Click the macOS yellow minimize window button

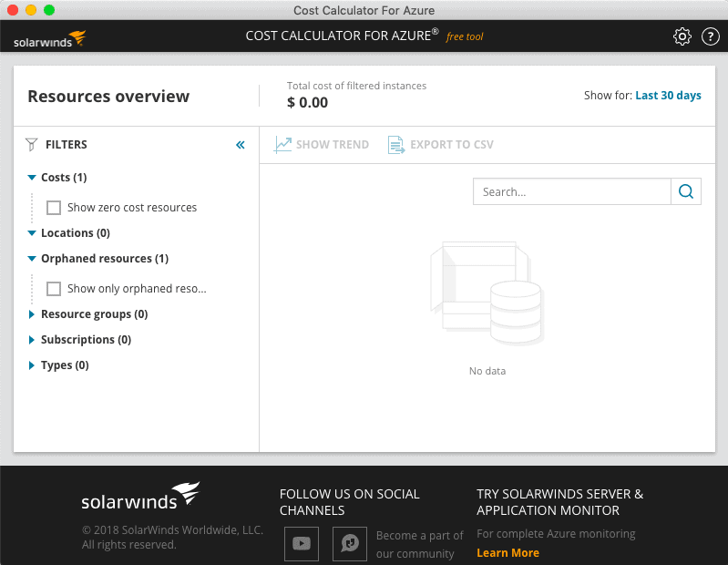coord(31,10)
